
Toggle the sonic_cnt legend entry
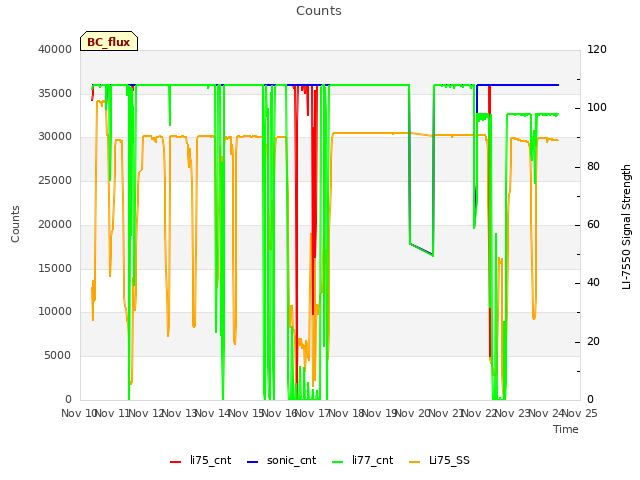click(281, 460)
